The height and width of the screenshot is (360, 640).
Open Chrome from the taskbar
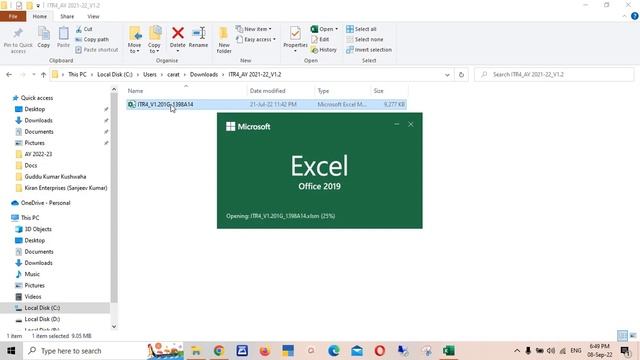(219, 351)
